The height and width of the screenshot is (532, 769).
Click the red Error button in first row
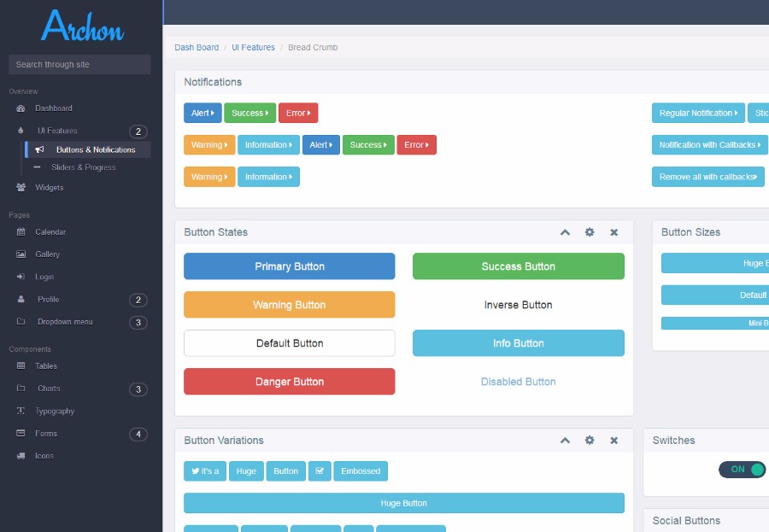pos(298,113)
